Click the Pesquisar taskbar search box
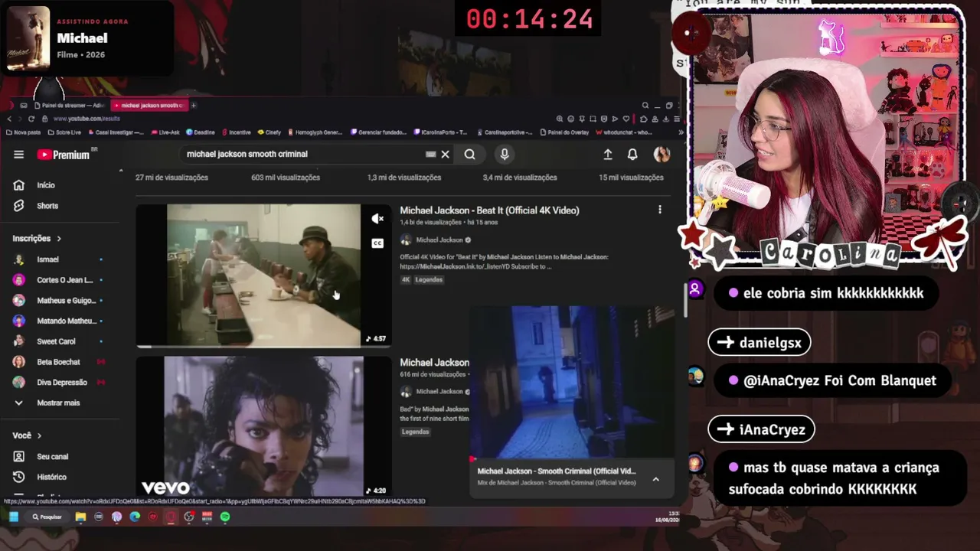980x551 pixels. click(47, 517)
